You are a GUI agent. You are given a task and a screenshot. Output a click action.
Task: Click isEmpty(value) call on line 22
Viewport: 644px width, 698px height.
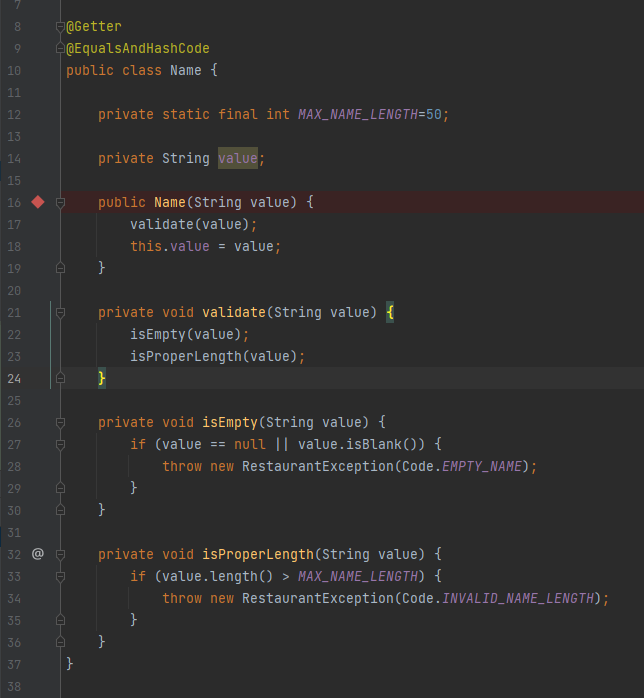(185, 334)
